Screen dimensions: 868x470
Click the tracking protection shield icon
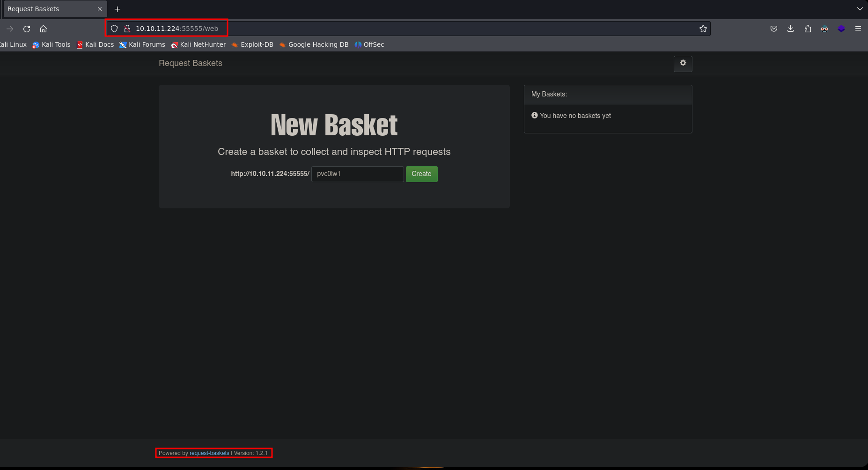tap(114, 29)
